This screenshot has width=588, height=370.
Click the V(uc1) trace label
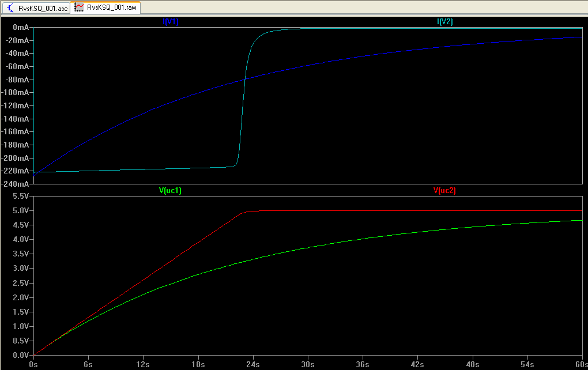click(x=170, y=190)
